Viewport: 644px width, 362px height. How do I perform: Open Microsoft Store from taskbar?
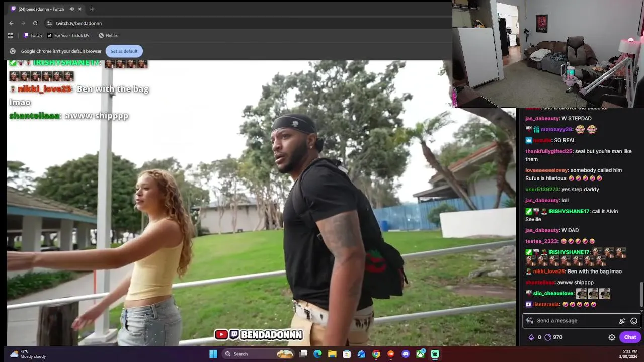(347, 354)
